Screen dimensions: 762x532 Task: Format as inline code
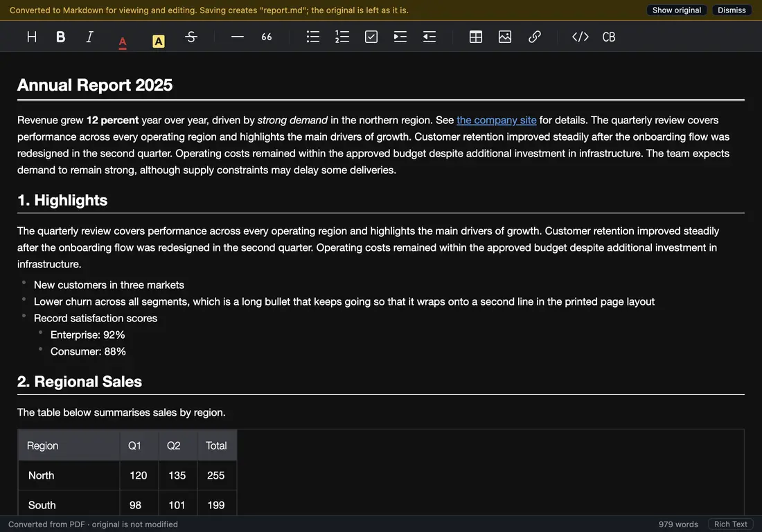[581, 37]
